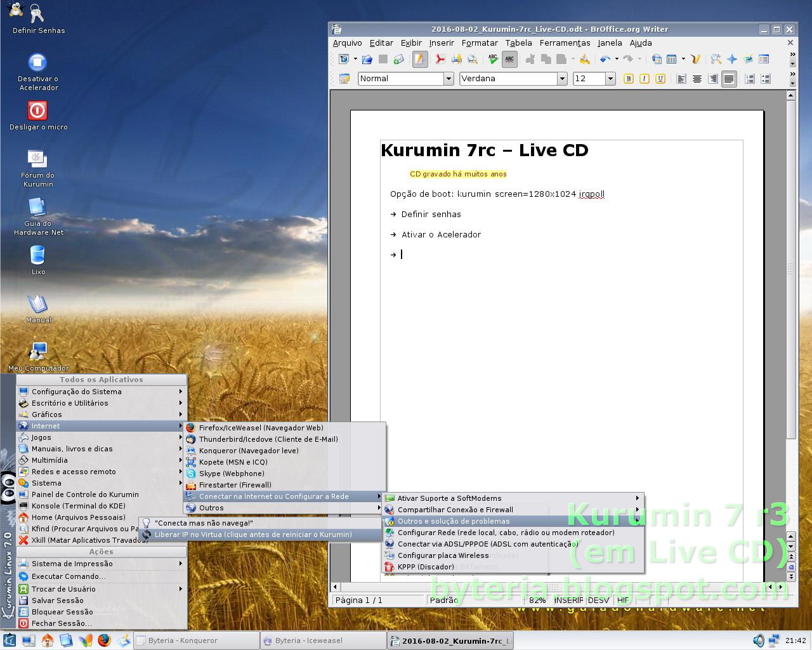Choose KPPP (Discador) in the submenu
Image resolution: width=812 pixels, height=650 pixels.
click(x=427, y=567)
